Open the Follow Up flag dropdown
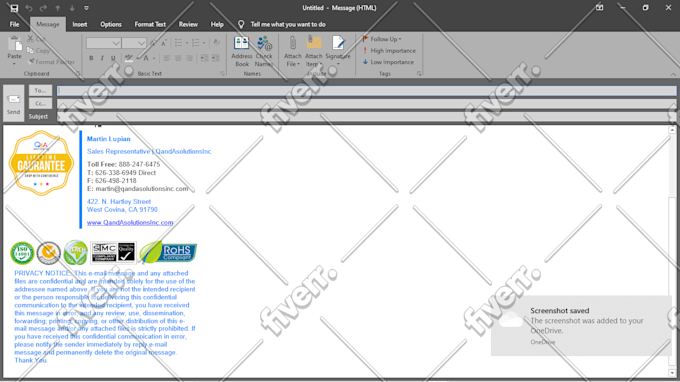Viewport: 680px width, 382px height. pyautogui.click(x=382, y=39)
